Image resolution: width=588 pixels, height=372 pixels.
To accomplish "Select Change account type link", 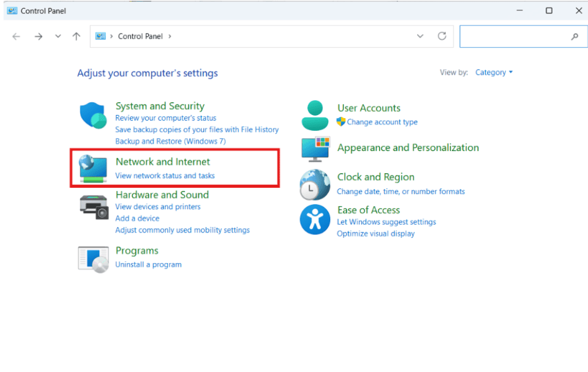I will (x=382, y=122).
